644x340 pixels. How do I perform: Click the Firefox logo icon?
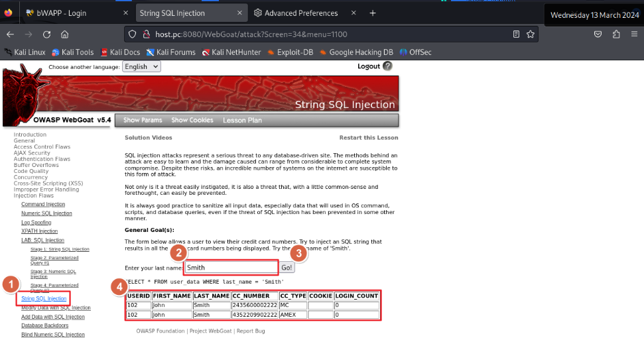coord(8,13)
